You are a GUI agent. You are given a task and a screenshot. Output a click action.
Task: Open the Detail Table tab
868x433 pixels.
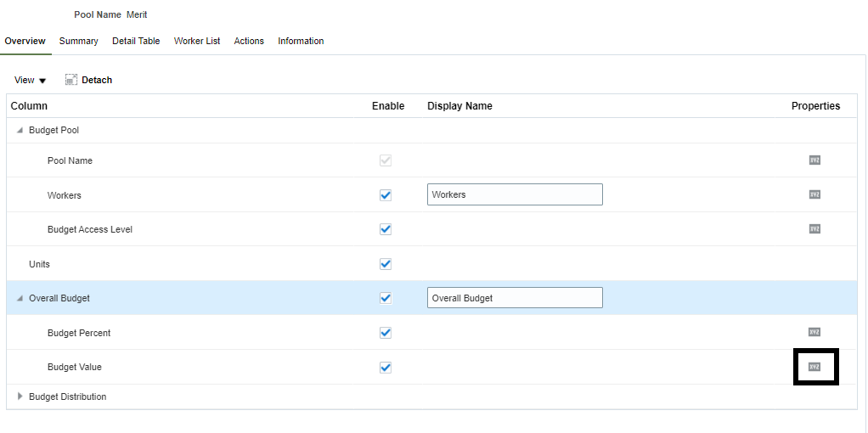point(136,41)
